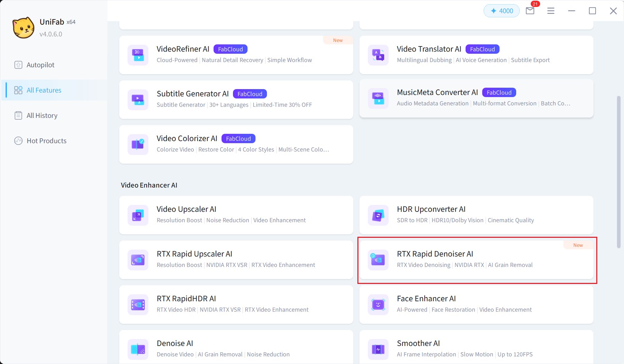This screenshot has width=624, height=364.
Task: Click the Smoother AI title
Action: click(x=418, y=343)
